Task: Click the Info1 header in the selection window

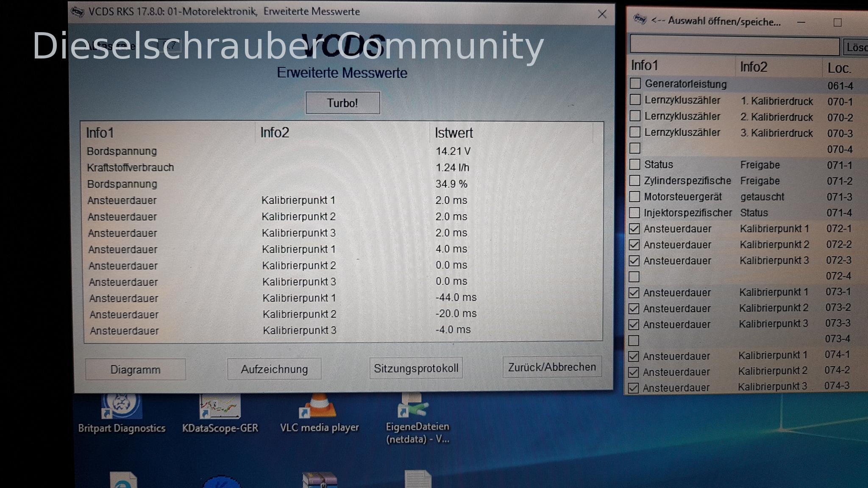Action: click(644, 65)
